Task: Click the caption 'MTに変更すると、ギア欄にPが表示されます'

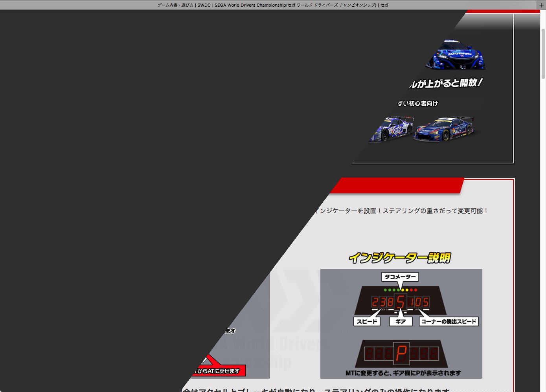Action: click(403, 373)
